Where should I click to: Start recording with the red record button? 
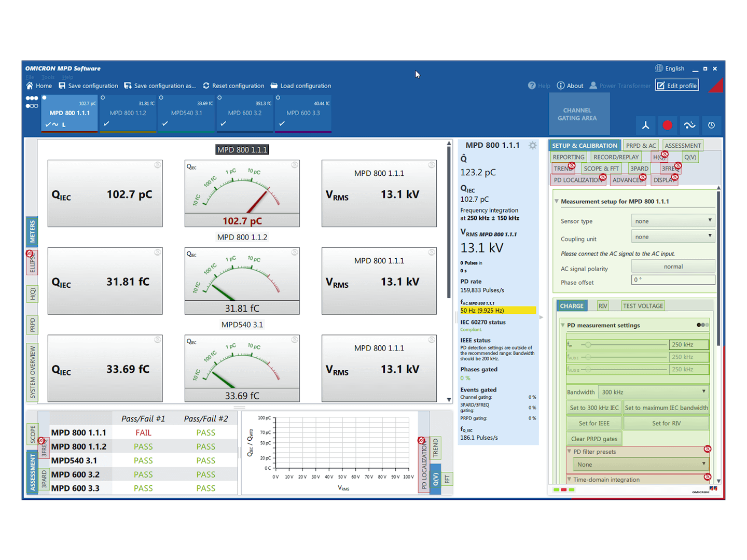click(x=667, y=125)
